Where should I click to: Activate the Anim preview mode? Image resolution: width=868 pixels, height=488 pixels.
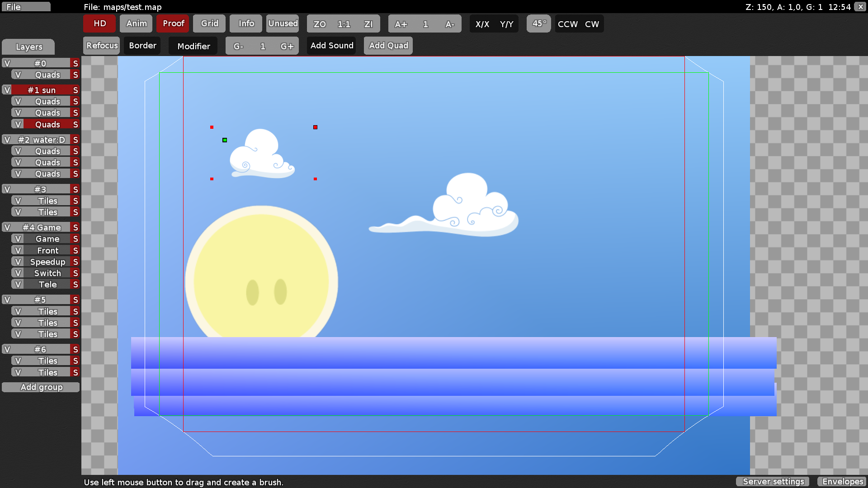point(136,23)
